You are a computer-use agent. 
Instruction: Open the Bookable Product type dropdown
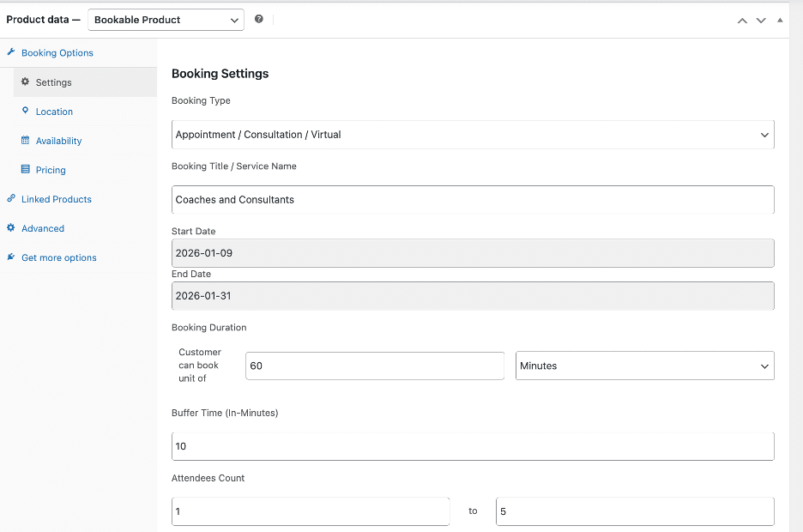[166, 20]
